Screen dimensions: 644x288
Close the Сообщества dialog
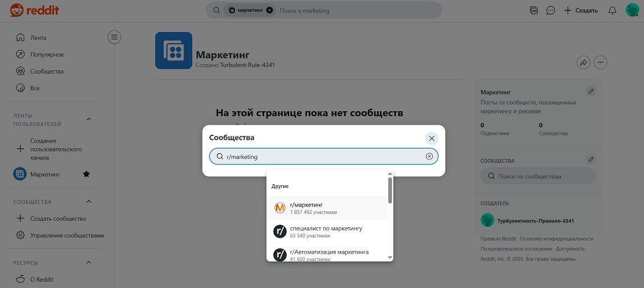point(432,139)
